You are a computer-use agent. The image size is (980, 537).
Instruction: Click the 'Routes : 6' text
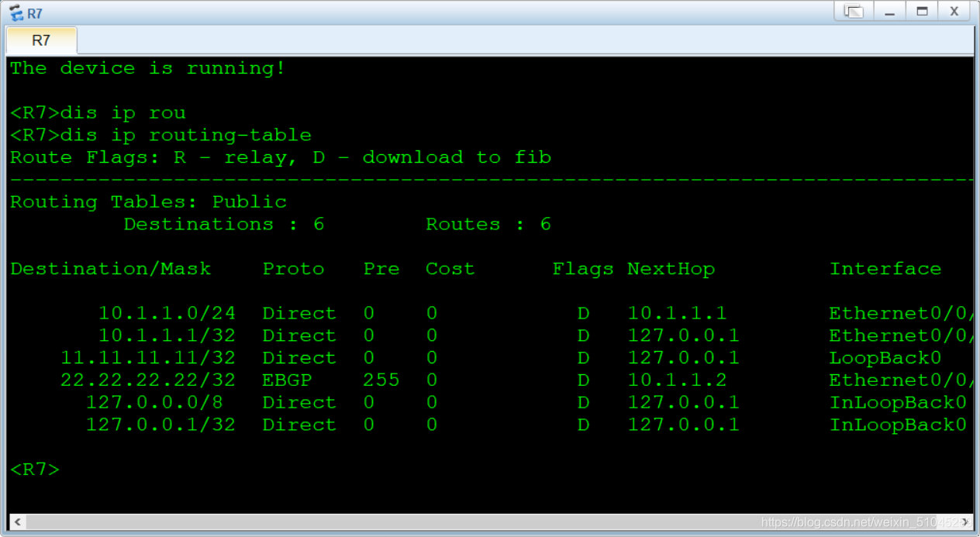tap(488, 225)
